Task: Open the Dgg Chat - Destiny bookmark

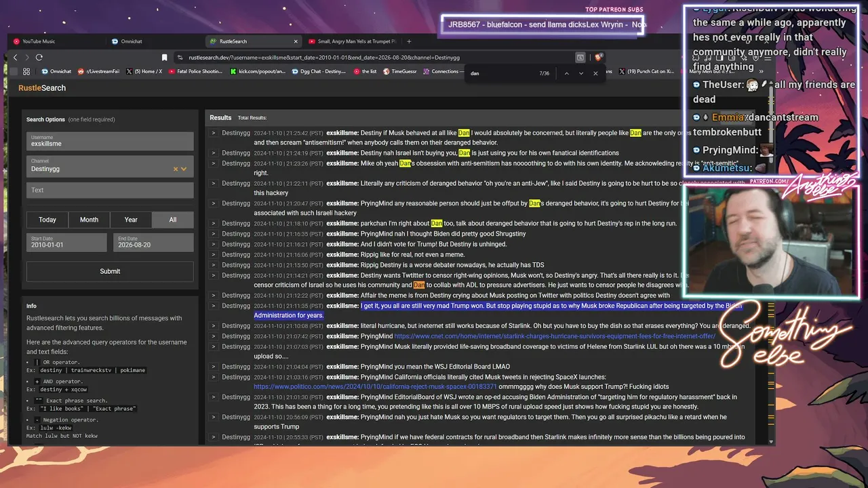Action: coord(319,71)
